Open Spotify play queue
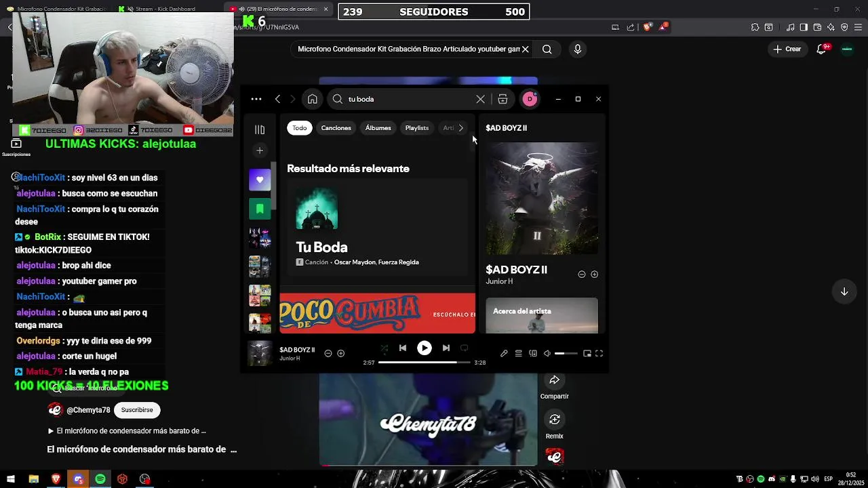The width and height of the screenshot is (868, 488). click(518, 353)
